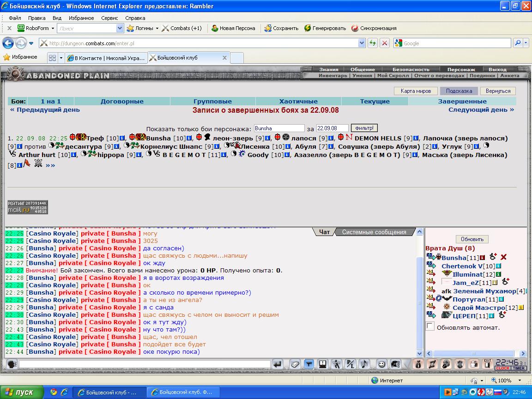The height and width of the screenshot is (399, 532).
Task: Switch to the Хаотичные fights tab
Action: click(x=298, y=101)
